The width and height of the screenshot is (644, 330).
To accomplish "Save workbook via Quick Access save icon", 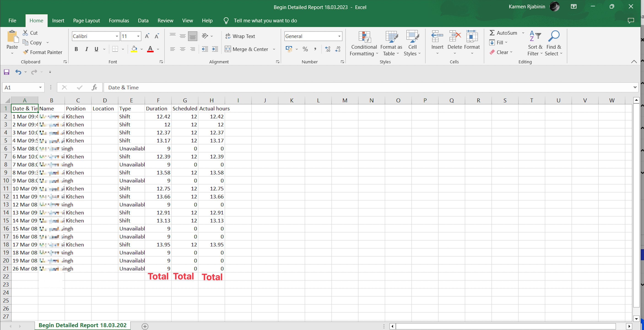I will (x=6, y=72).
